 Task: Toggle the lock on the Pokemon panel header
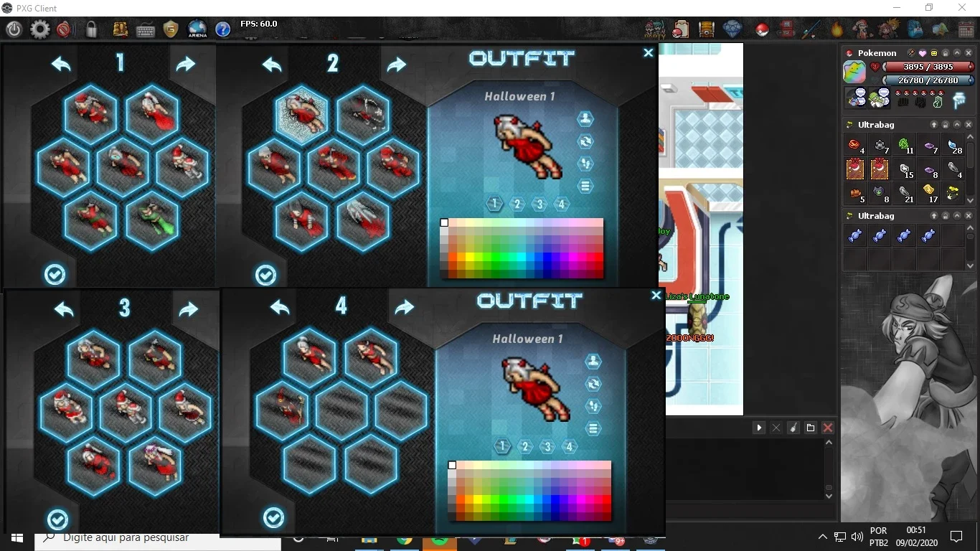pos(945,53)
